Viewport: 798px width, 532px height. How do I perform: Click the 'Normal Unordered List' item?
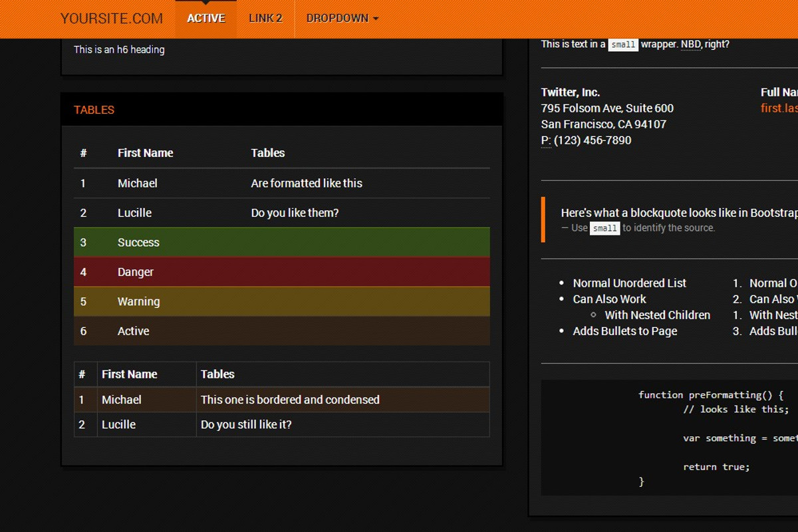click(x=630, y=283)
